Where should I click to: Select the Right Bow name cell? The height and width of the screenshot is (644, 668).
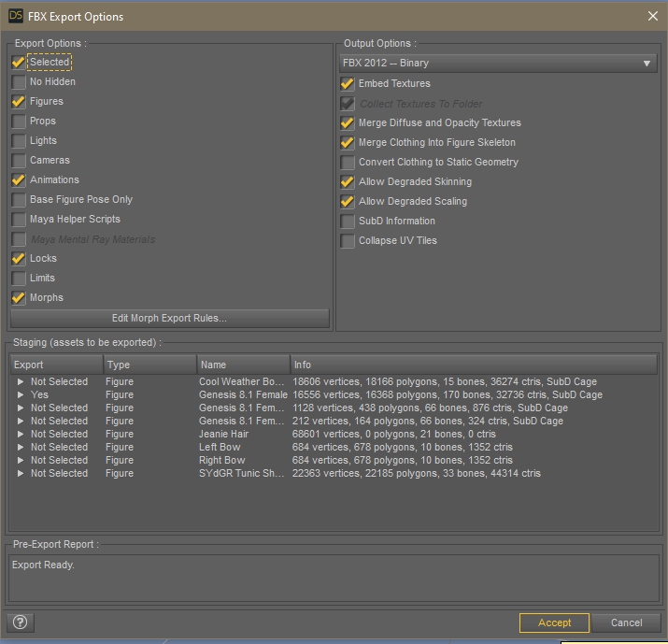click(222, 460)
